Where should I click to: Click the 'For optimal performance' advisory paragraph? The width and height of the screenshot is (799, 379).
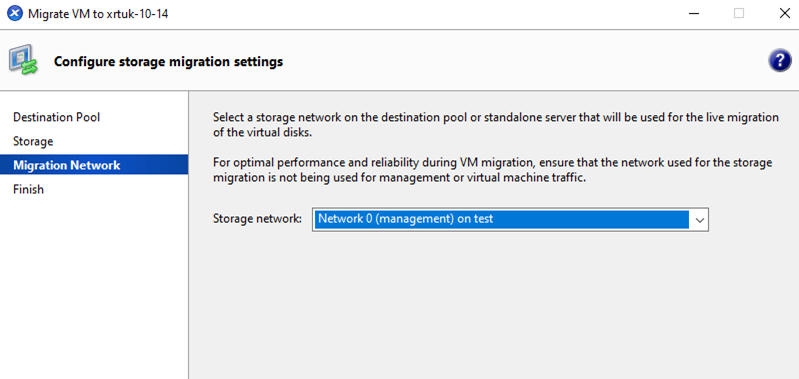point(492,171)
